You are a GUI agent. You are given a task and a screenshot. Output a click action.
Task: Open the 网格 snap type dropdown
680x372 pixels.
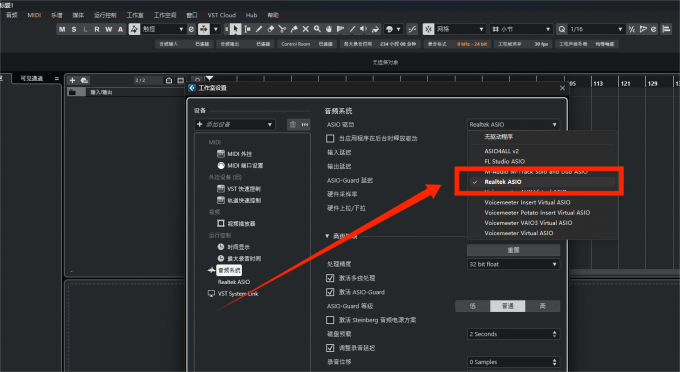tap(460, 29)
